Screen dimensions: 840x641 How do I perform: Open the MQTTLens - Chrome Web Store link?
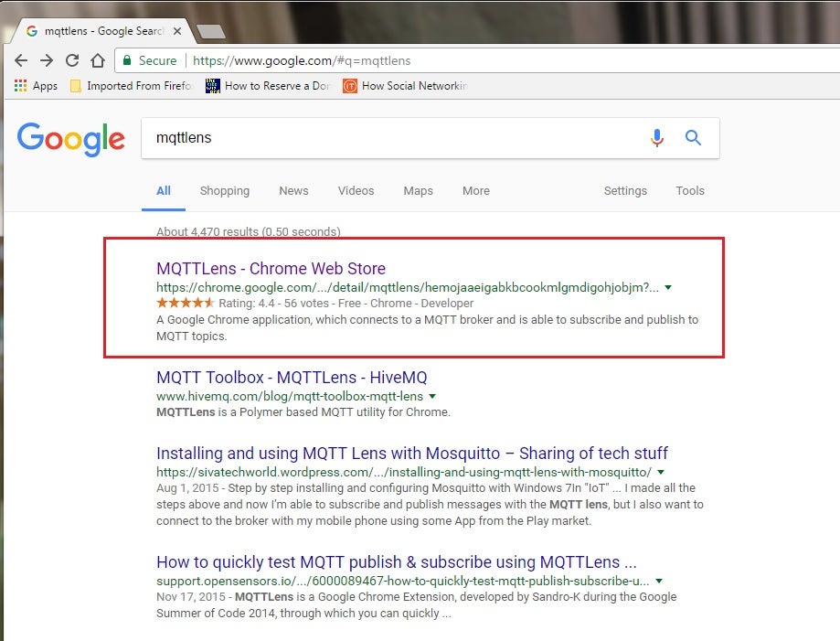(x=271, y=269)
